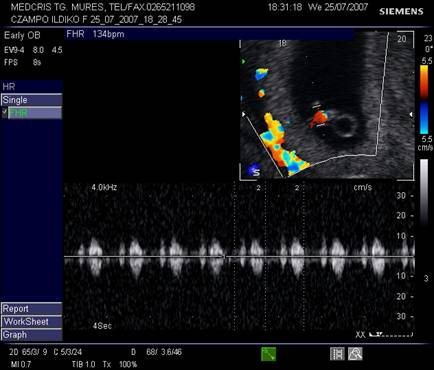434x370 pixels.
Task: Open the Graph view
Action: pyautogui.click(x=32, y=335)
